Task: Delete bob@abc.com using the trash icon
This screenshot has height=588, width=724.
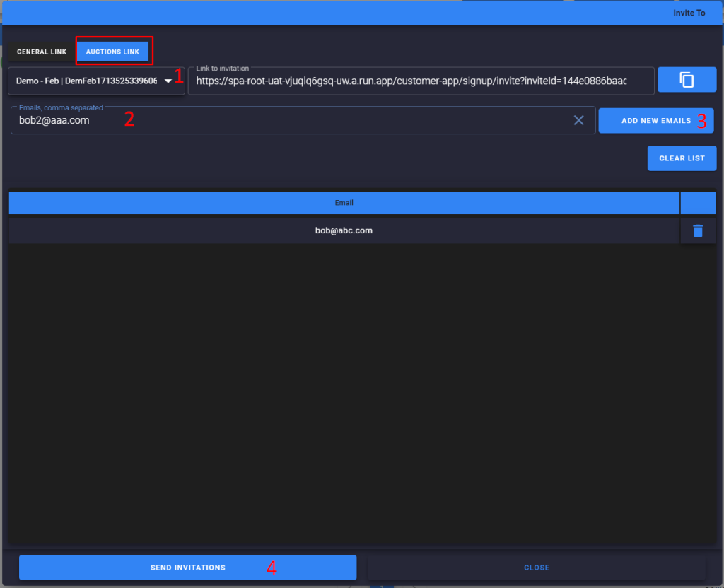Action: [x=698, y=231]
